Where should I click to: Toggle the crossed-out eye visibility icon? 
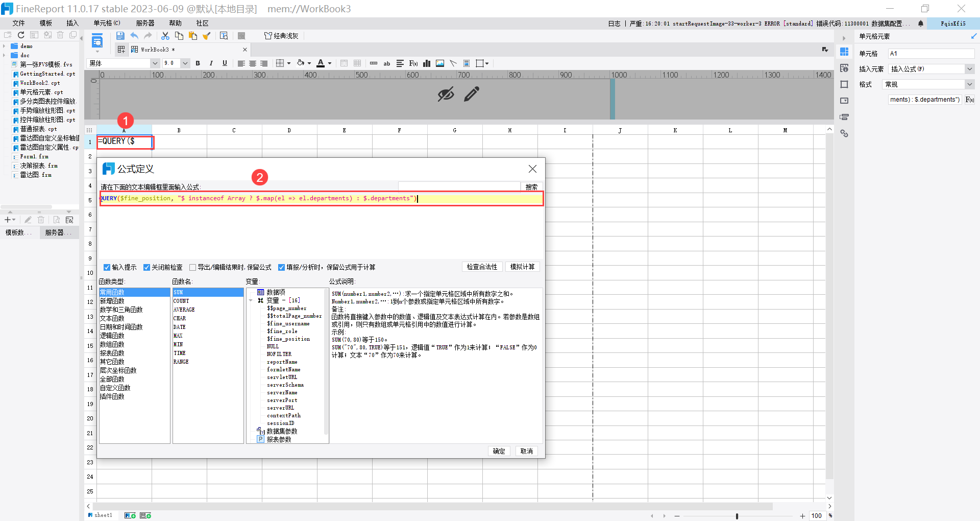click(x=446, y=94)
